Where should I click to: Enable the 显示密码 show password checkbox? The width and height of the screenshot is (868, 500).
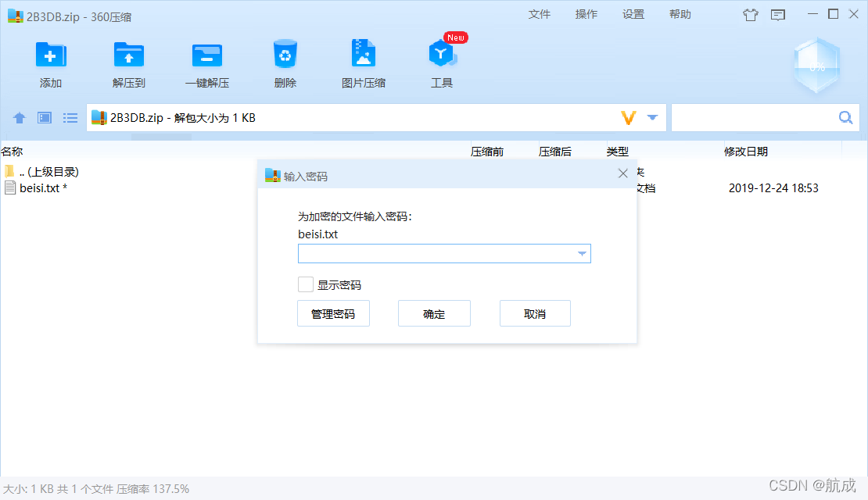pos(305,284)
